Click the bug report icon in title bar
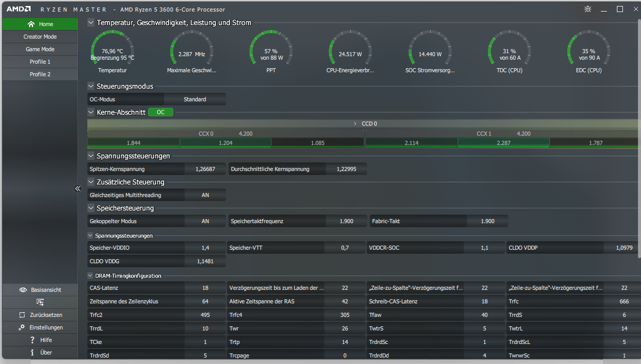This screenshot has width=641, height=364. coord(588,9)
